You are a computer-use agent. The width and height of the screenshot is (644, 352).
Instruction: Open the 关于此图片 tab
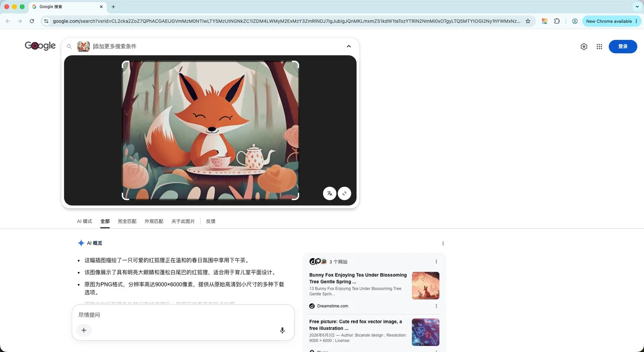tap(183, 221)
